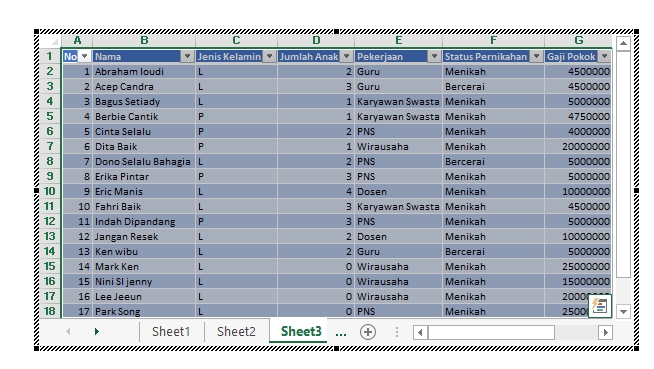Select the cell containing Dono Selalu Bahagia

144,162
